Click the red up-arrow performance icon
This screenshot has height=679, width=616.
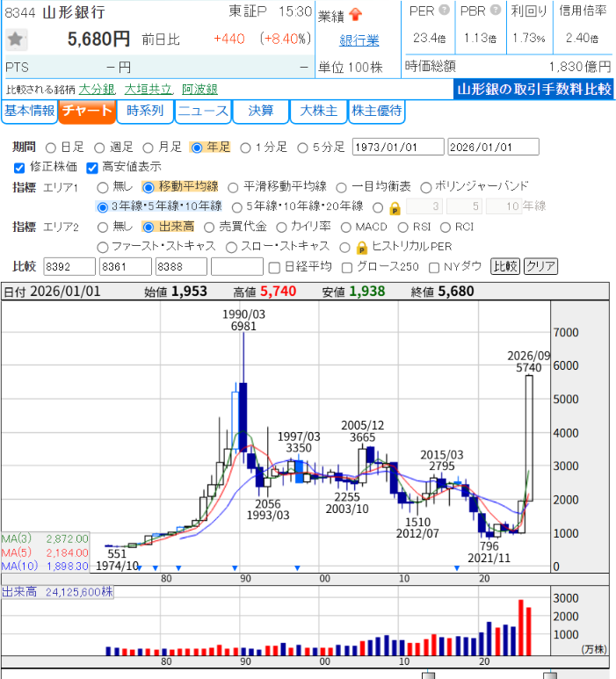click(x=355, y=15)
